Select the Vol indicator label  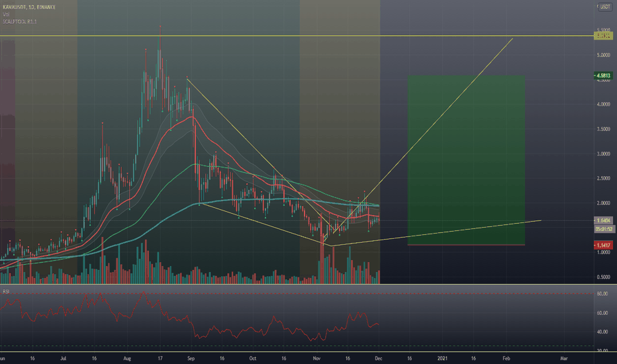[x=6, y=15]
